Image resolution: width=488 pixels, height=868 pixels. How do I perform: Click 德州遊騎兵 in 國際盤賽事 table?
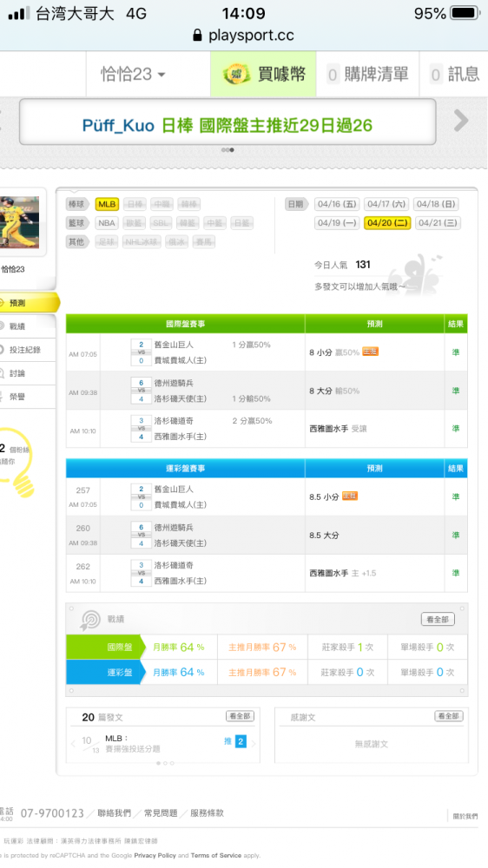point(174,383)
